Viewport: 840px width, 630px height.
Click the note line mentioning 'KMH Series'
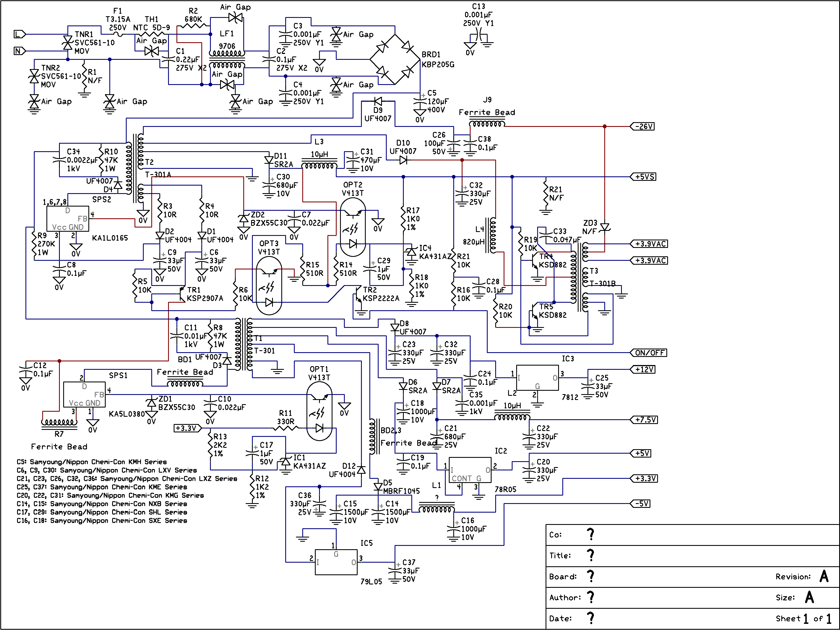click(91, 462)
